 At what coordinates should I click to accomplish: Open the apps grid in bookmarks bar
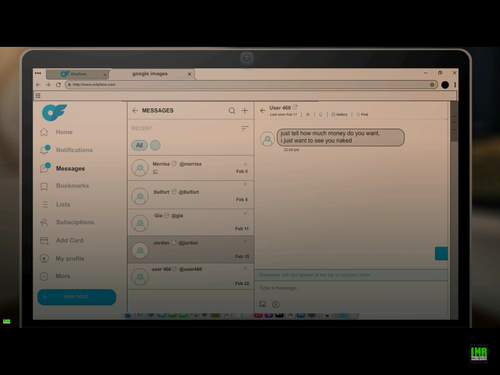(38, 96)
